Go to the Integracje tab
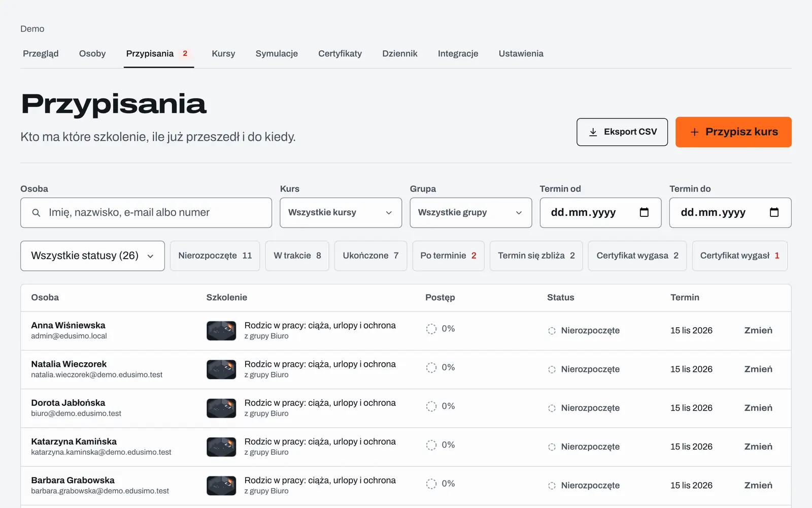 pyautogui.click(x=458, y=53)
